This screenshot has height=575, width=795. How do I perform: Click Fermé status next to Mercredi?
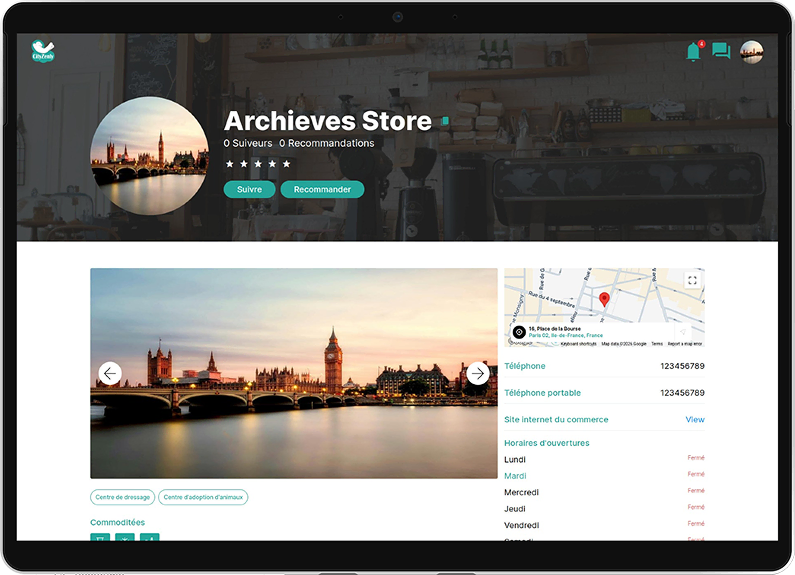pyautogui.click(x=696, y=490)
